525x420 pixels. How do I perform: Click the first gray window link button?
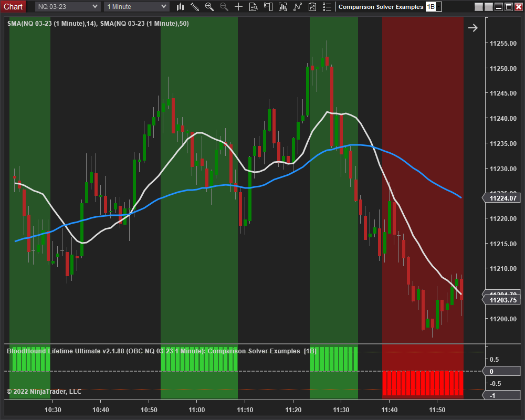(479, 7)
